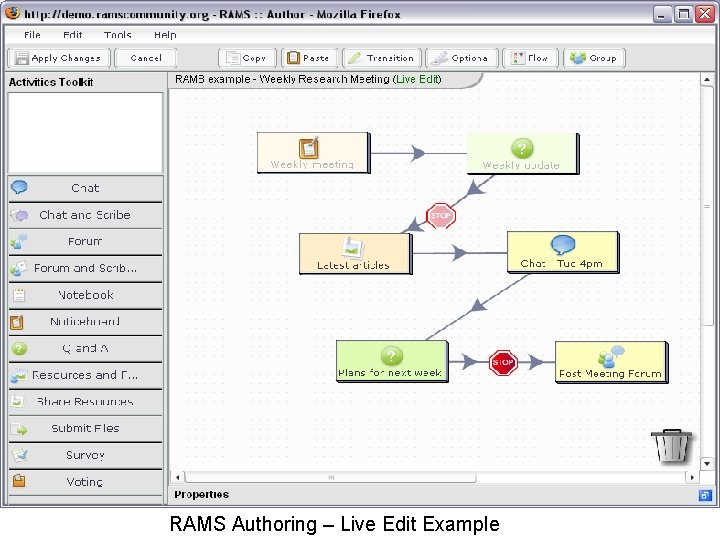Select Share Resources icon in toolkit
This screenshot has width=720, height=540.
pyautogui.click(x=17, y=402)
